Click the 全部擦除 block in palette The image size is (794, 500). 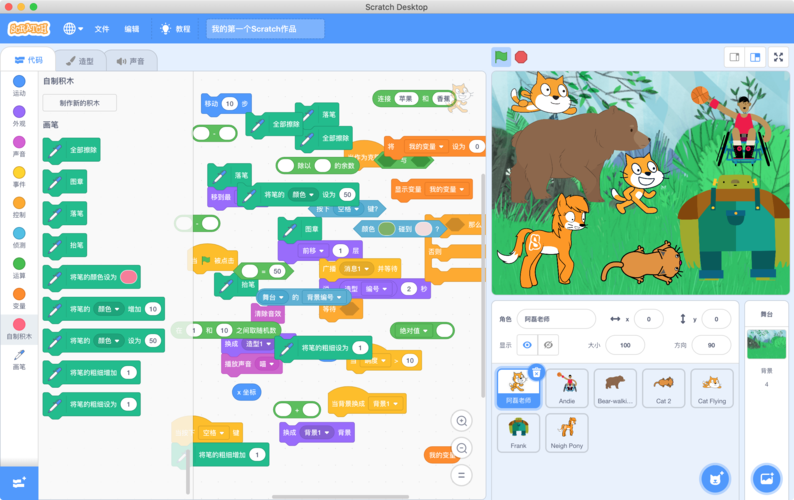(x=71, y=150)
